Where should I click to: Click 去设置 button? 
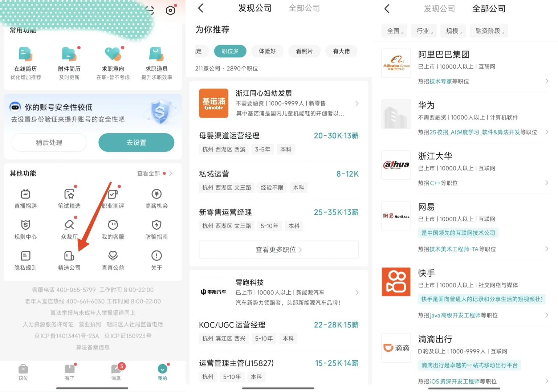point(136,143)
